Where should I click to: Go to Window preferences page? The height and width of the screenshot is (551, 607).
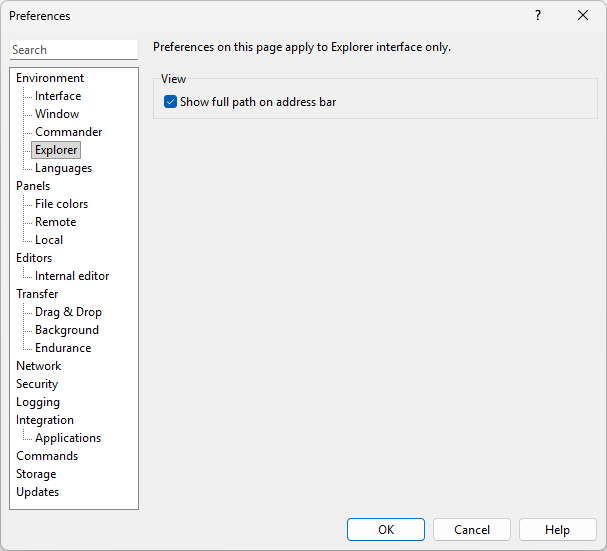(57, 114)
